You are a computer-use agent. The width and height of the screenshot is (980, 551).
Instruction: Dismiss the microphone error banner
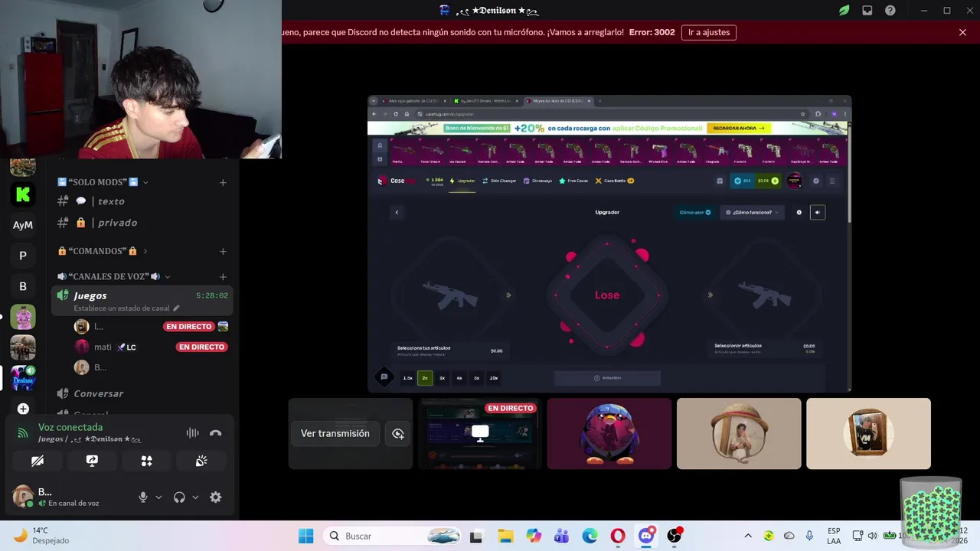coord(962,32)
